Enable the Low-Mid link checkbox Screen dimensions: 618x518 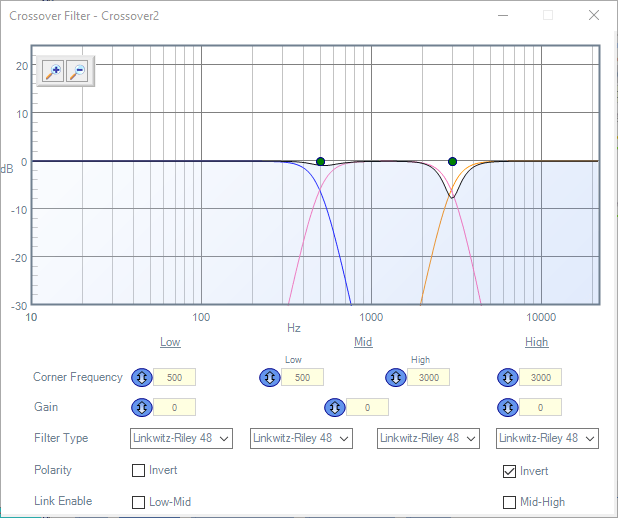[139, 502]
